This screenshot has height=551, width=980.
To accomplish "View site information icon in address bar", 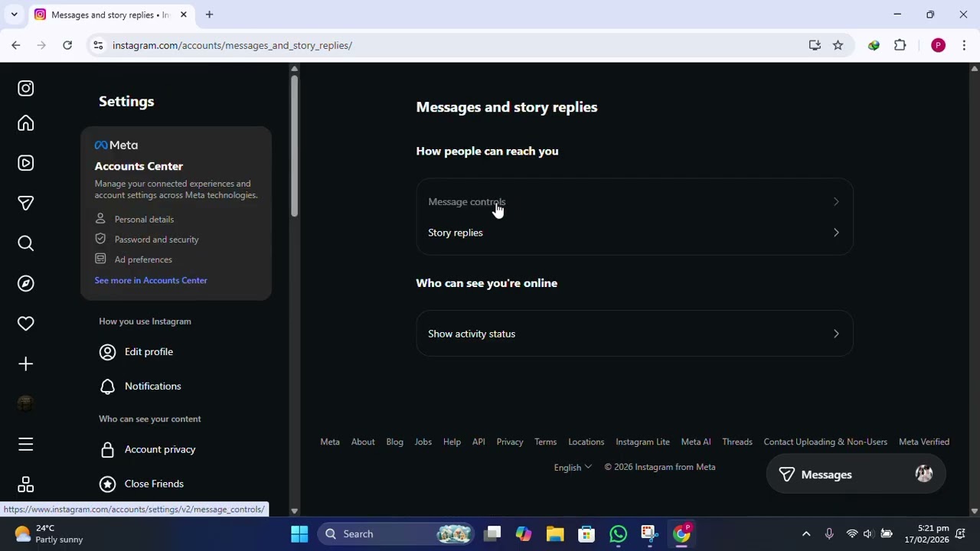I will pyautogui.click(x=98, y=45).
